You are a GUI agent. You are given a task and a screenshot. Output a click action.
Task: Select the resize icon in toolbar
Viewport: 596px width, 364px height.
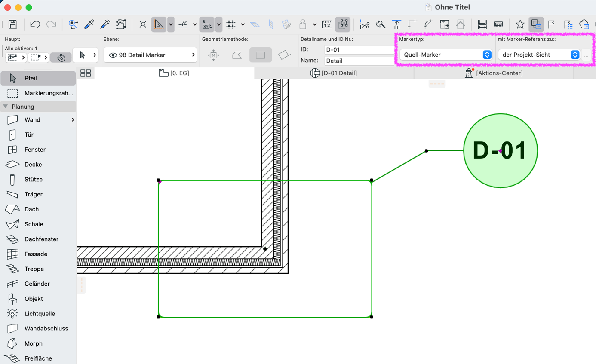[444, 24]
